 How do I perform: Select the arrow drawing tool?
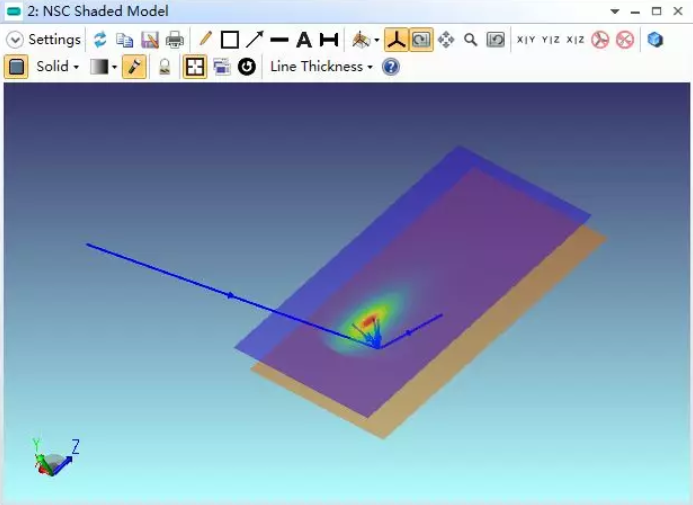click(x=255, y=40)
